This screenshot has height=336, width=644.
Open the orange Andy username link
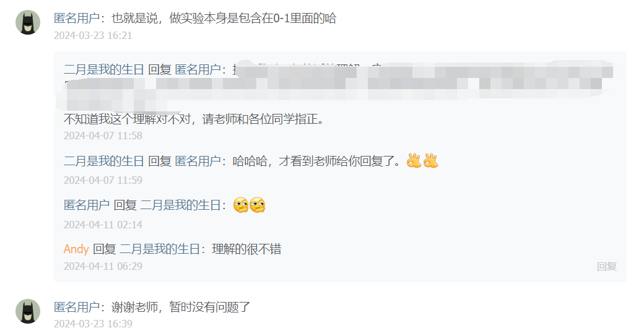pyautogui.click(x=76, y=249)
